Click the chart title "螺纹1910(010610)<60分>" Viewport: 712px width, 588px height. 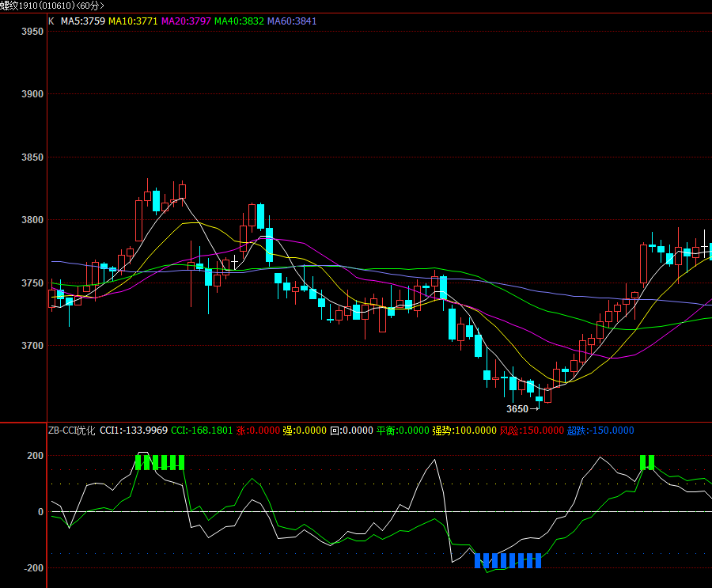pyautogui.click(x=52, y=6)
